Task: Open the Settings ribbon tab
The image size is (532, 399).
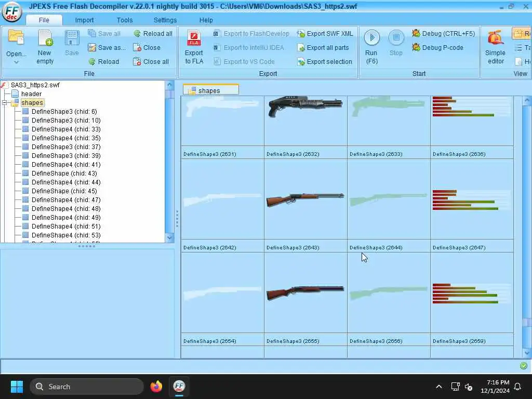Action: click(165, 20)
